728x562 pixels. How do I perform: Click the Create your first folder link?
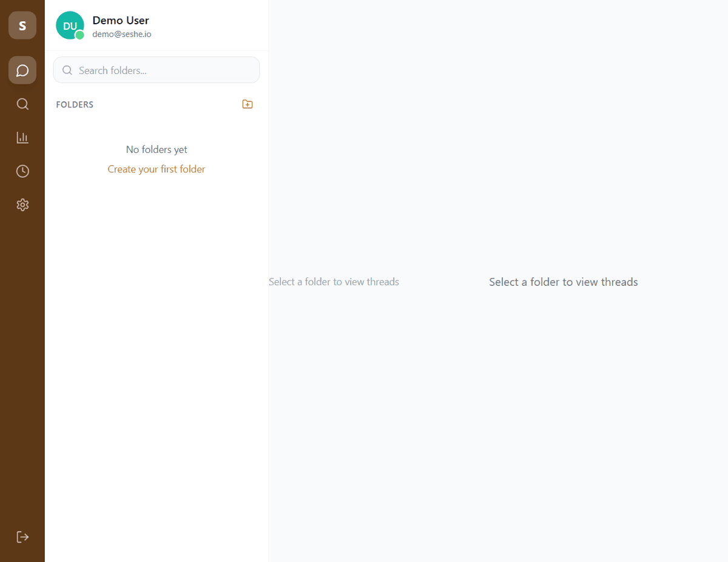[157, 169]
